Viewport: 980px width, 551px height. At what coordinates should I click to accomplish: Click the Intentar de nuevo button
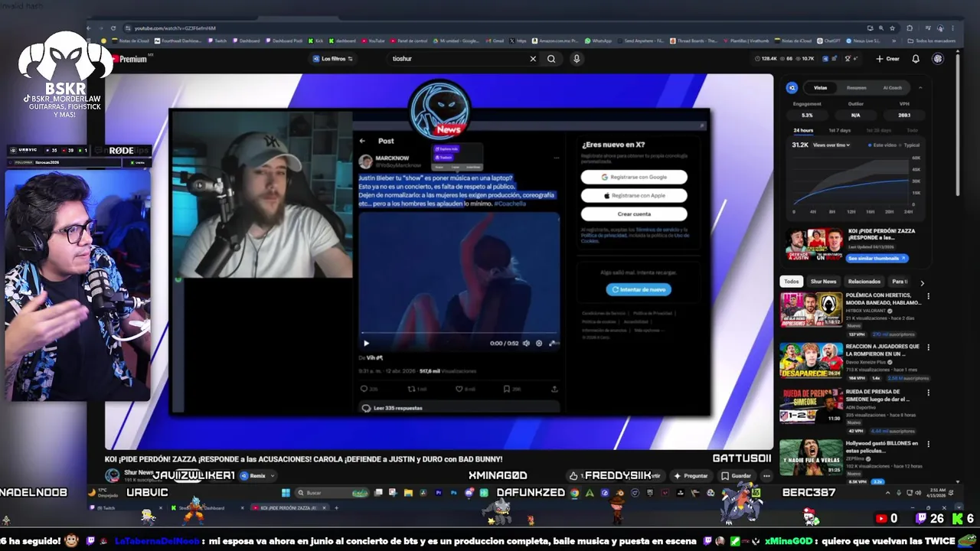pos(639,289)
